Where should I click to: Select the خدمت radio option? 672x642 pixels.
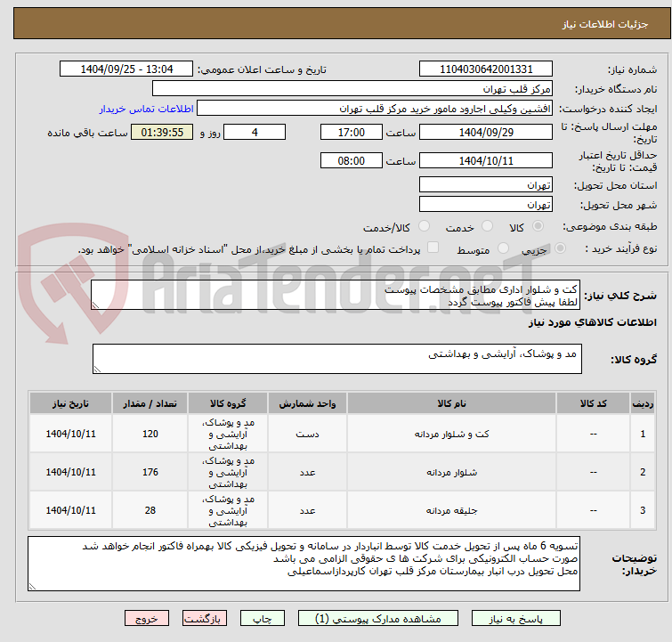click(x=487, y=225)
